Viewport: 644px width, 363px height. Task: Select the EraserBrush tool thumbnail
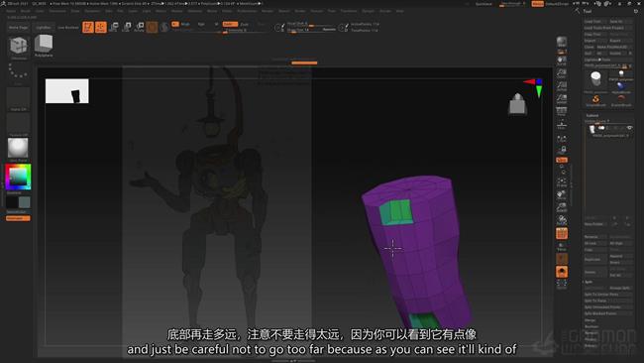point(621,100)
